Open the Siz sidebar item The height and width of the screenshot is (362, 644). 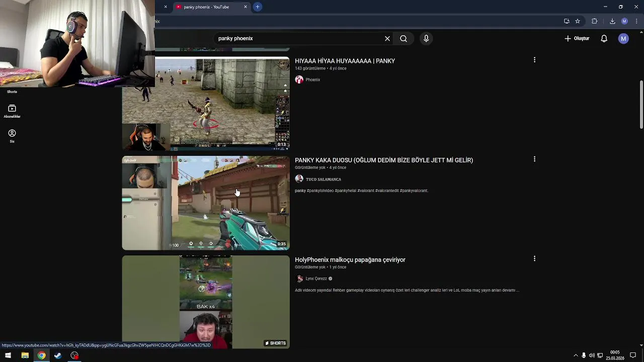[12, 136]
